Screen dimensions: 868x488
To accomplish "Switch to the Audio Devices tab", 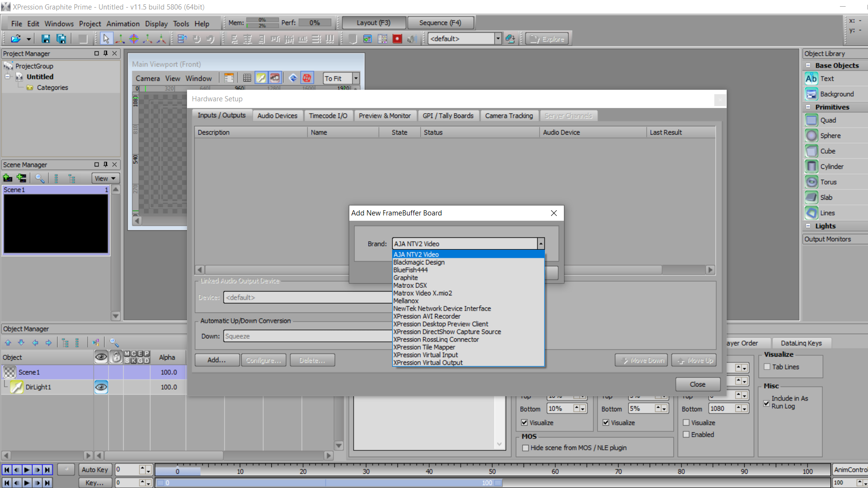I will point(277,116).
